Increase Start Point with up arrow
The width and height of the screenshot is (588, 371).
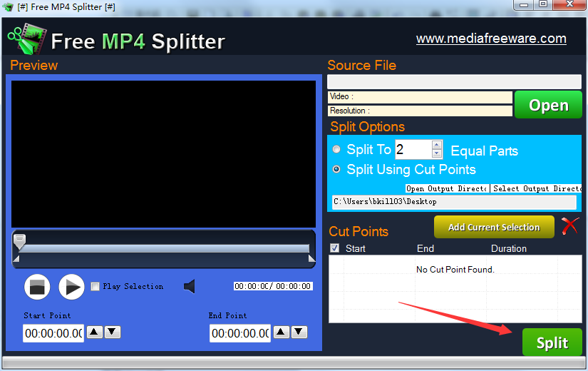(x=95, y=332)
